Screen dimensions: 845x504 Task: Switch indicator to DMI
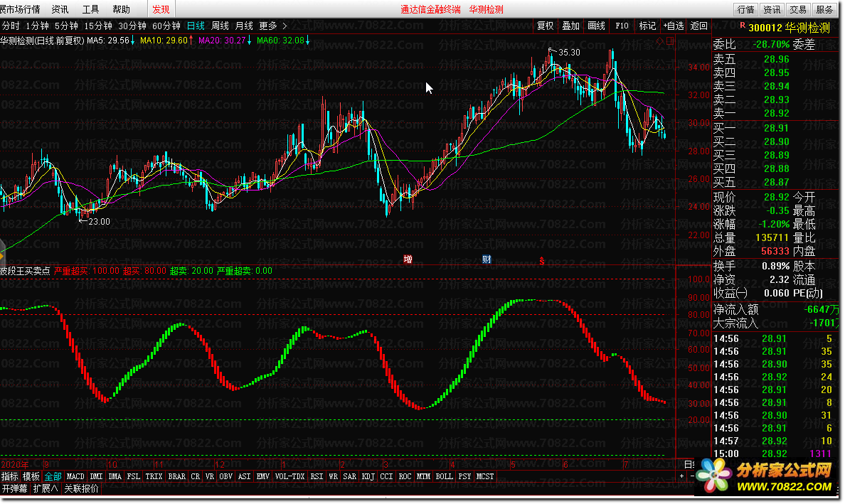(97, 476)
